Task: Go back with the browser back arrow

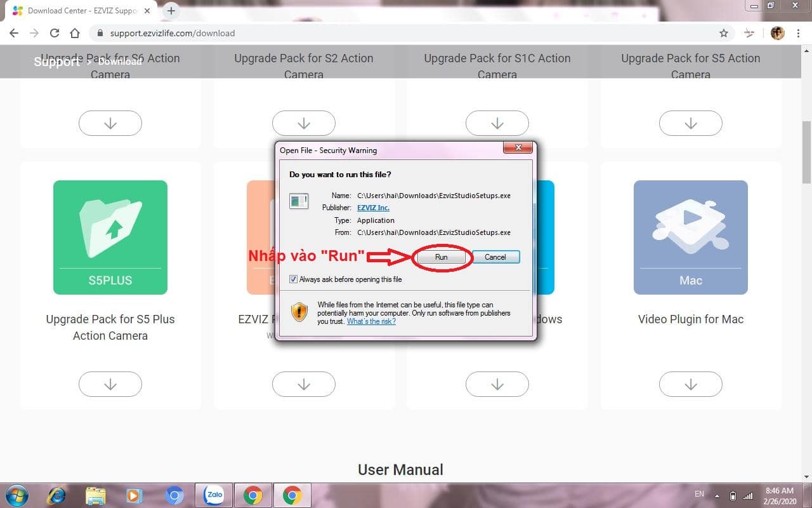Action: 14,33
